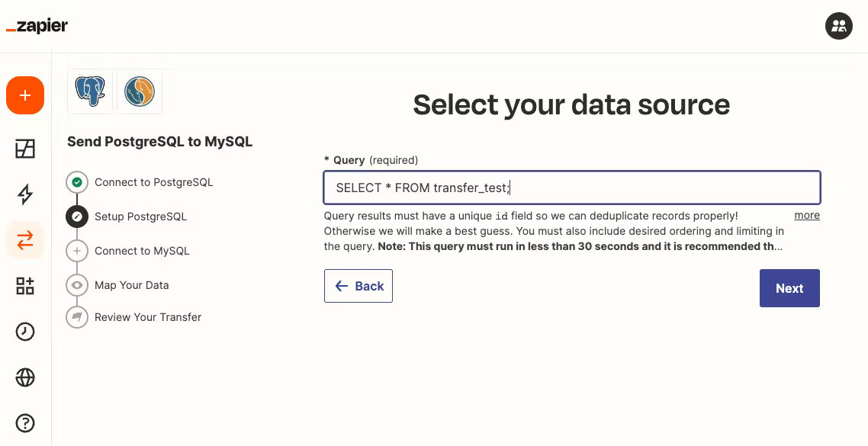
Task: Expand help text with more link
Action: (807, 215)
